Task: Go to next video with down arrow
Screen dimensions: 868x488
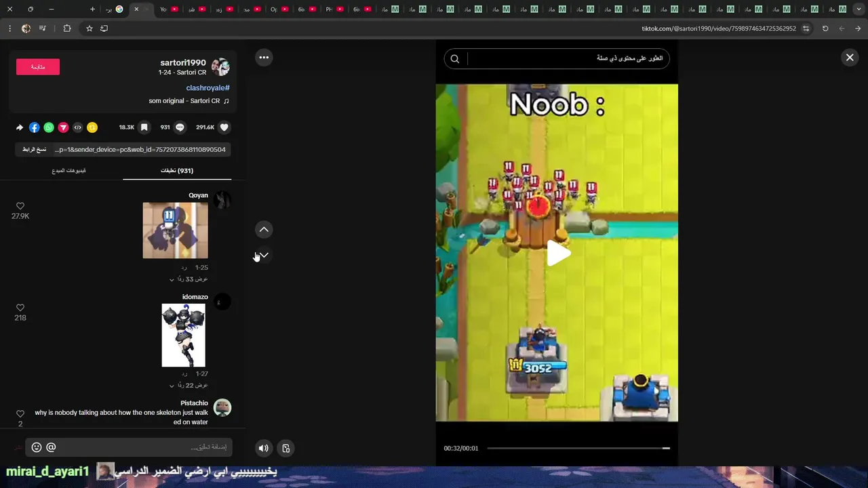Action: point(264,256)
